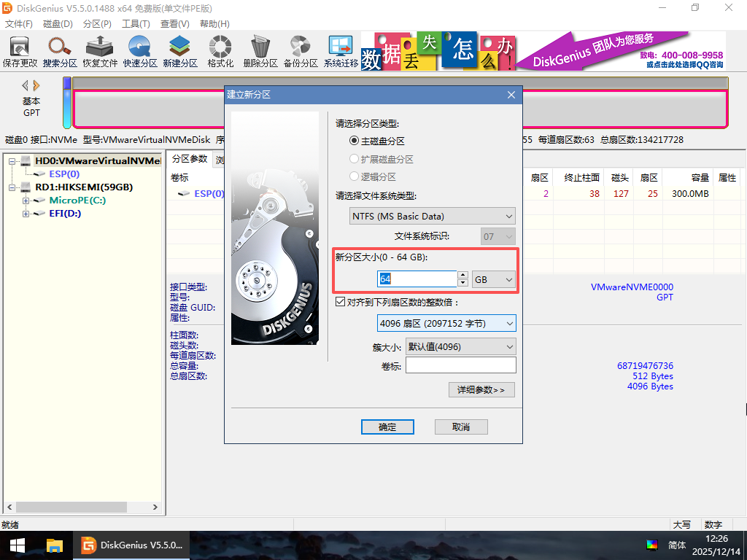747x560 pixels.
Task: Toggle the sector alignment (对齐到下列扇区数的整数倍) checkbox
Action: [340, 302]
